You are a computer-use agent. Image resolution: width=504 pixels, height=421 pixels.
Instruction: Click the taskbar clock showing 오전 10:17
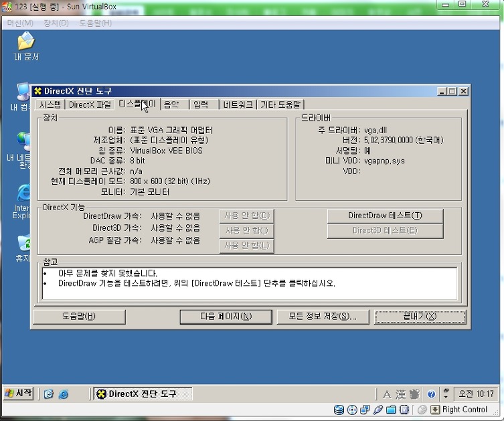tap(476, 394)
